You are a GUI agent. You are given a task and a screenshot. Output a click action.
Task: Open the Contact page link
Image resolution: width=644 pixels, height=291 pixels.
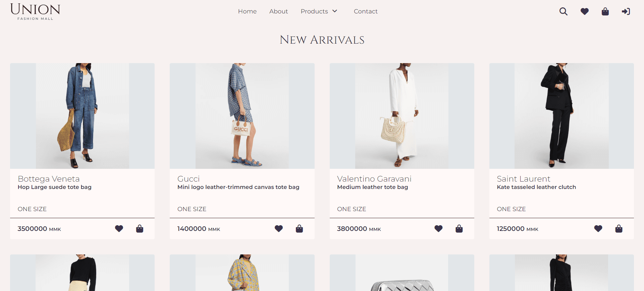[x=366, y=11]
